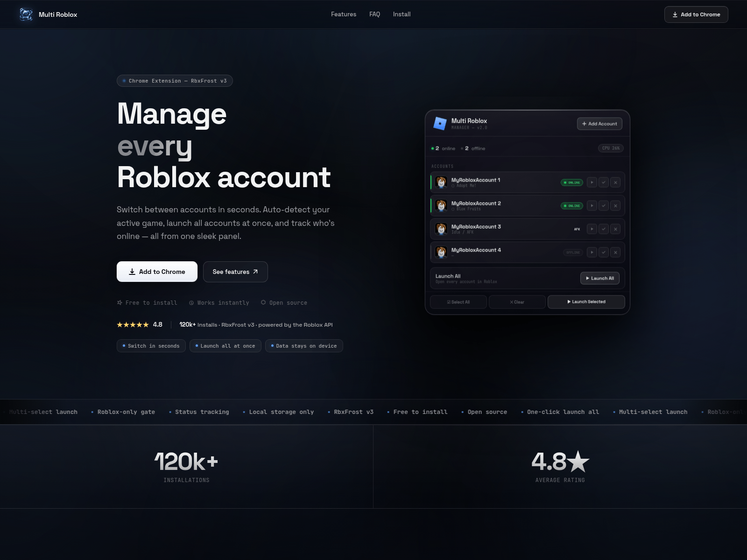Remove MyRobloxAccount 3 with its X icon
This screenshot has width=747, height=560.
[x=615, y=229]
